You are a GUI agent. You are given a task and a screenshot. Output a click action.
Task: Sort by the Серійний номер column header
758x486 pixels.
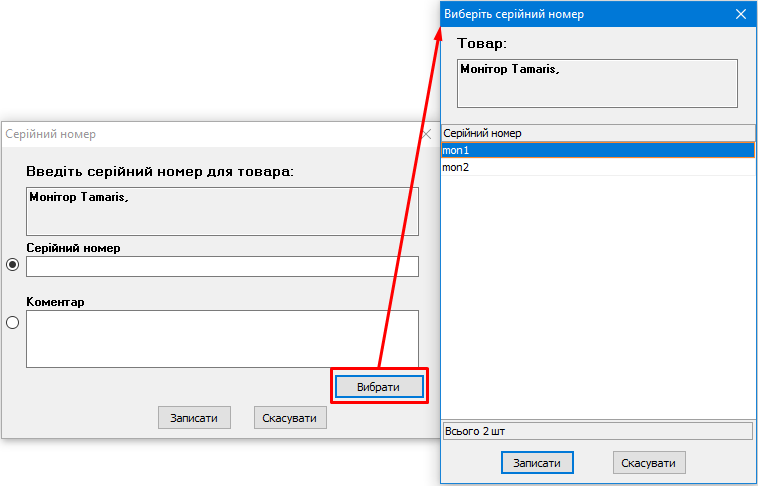point(597,133)
